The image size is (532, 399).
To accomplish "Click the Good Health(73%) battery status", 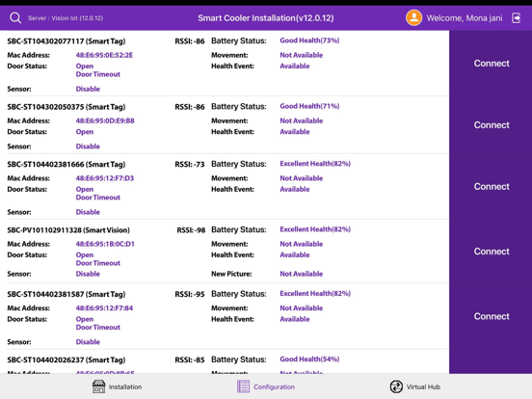I will (309, 40).
